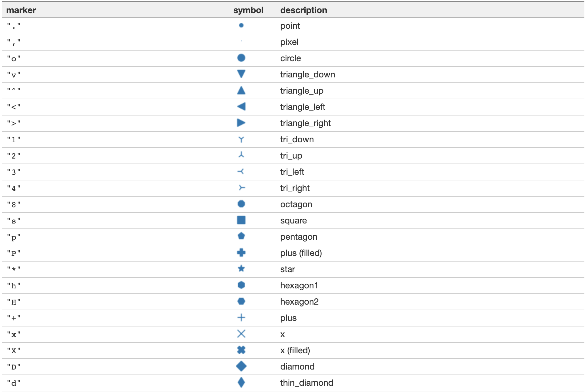The height and width of the screenshot is (392, 585).
Task: Click the plus (filled) symbol
Action: click(241, 253)
